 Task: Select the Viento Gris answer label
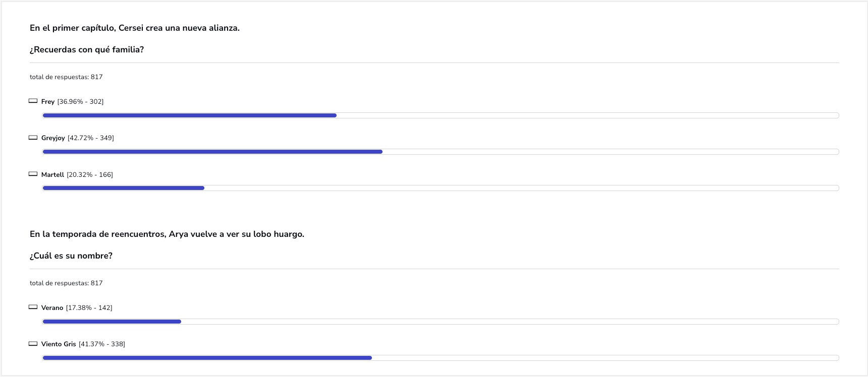click(x=59, y=344)
